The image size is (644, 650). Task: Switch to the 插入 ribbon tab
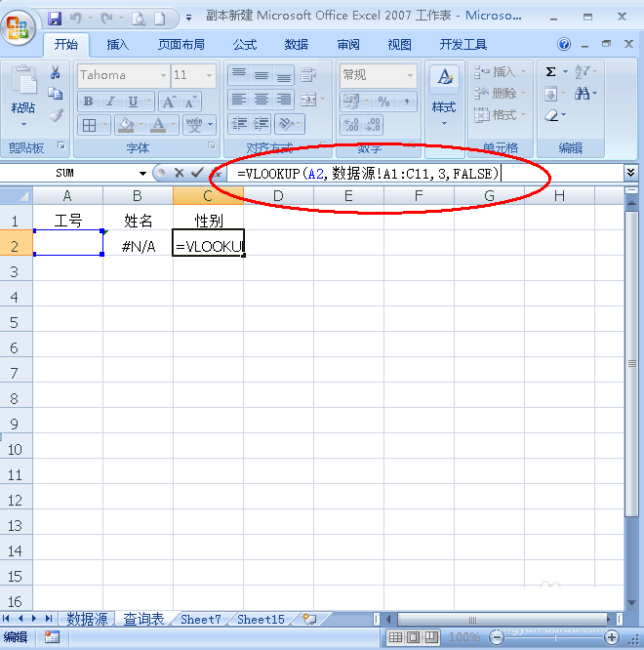click(x=117, y=44)
